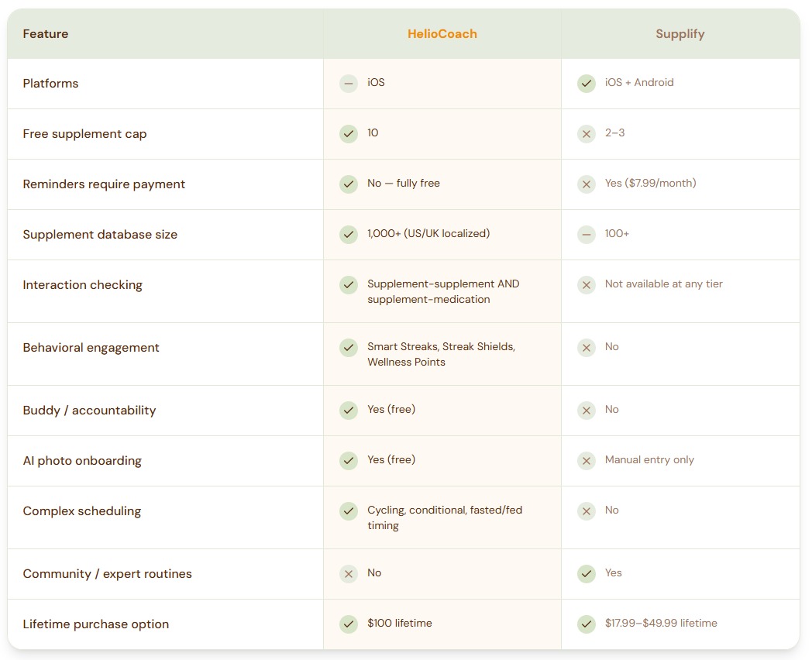
Task: Select the Supplify column header
Action: (x=680, y=34)
